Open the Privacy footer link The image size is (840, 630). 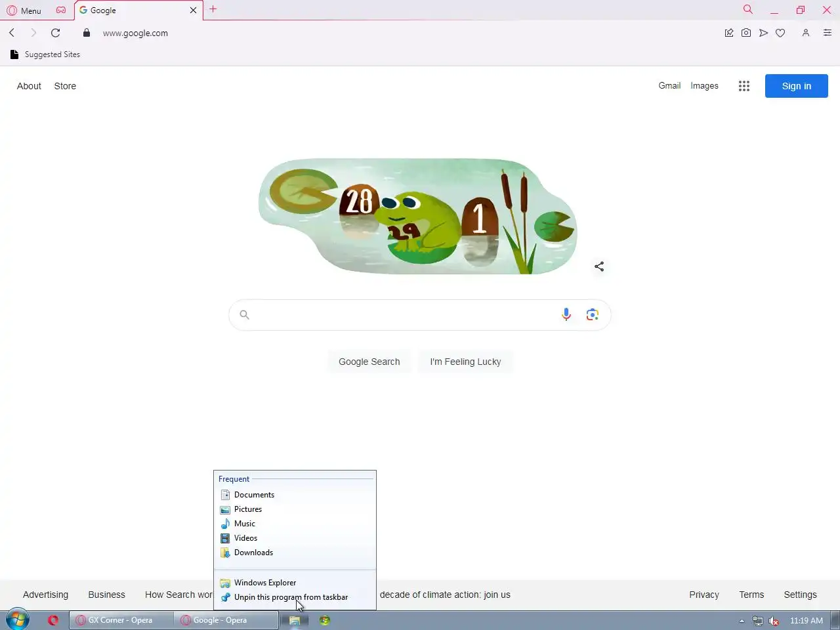pos(704,595)
